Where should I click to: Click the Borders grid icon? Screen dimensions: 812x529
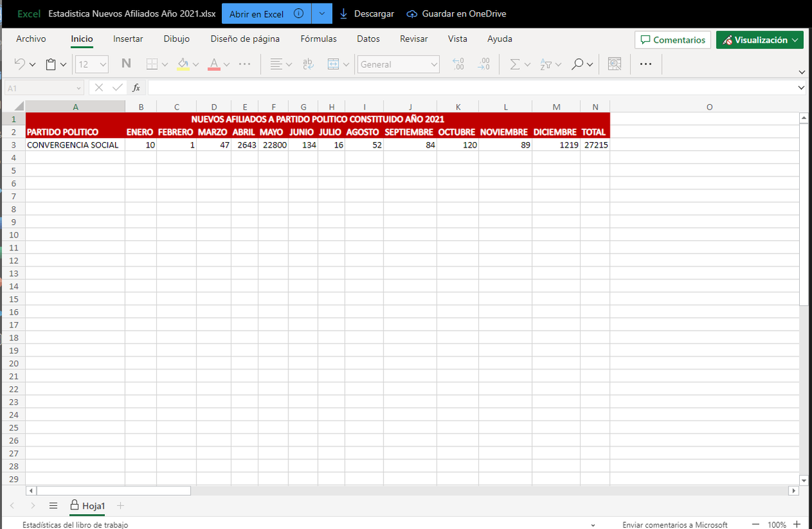[x=151, y=64]
